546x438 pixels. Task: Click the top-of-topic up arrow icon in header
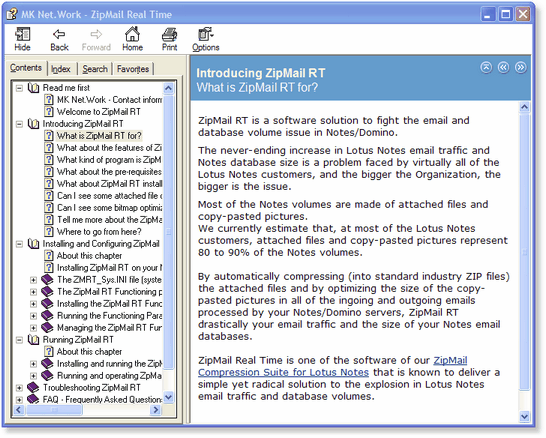click(486, 67)
